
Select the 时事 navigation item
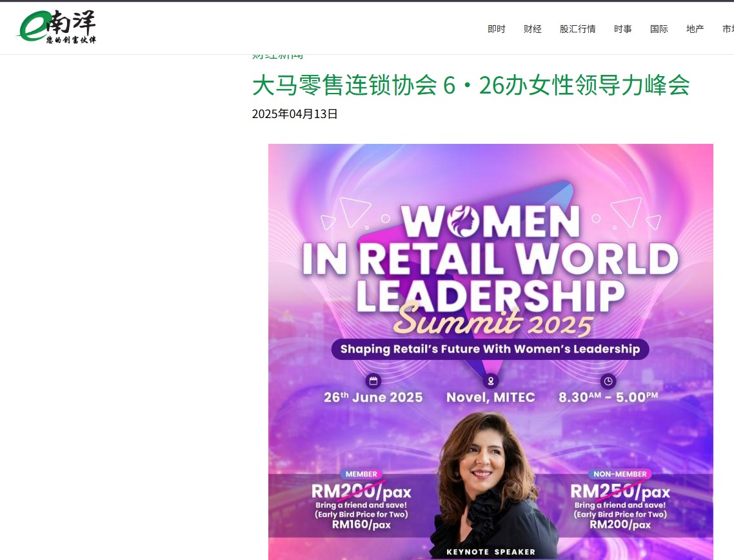click(x=622, y=29)
